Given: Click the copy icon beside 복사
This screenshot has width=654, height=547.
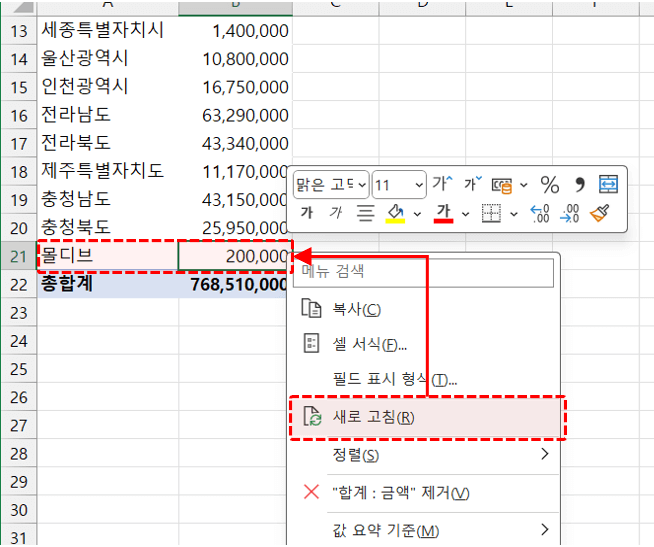Looking at the screenshot, I should click(x=311, y=309).
